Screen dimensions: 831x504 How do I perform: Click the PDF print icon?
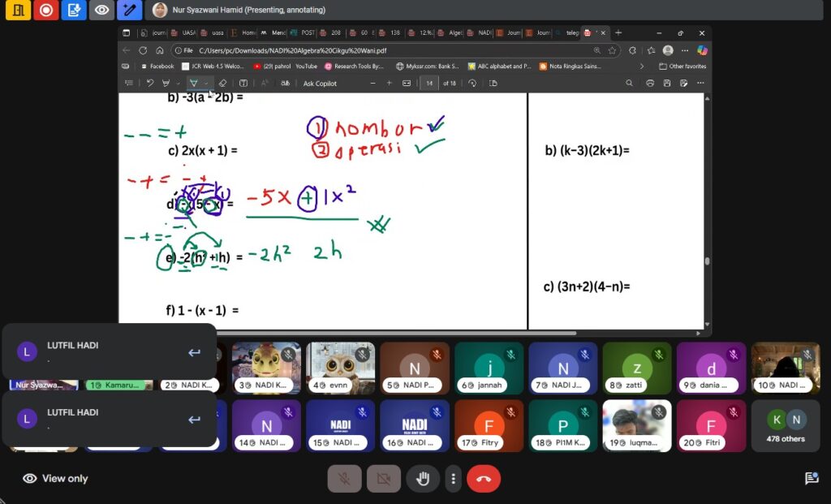point(650,83)
